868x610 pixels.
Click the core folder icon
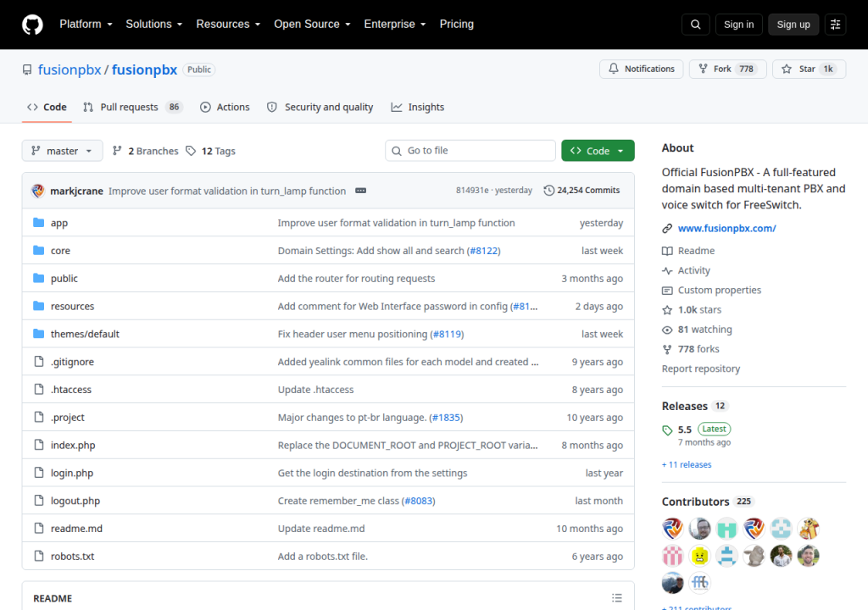pyautogui.click(x=38, y=250)
